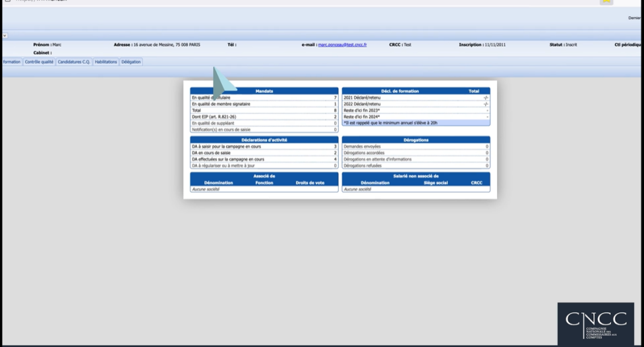This screenshot has width=644, height=347.
Task: Click DA en cours de saisie row
Action: click(x=264, y=153)
